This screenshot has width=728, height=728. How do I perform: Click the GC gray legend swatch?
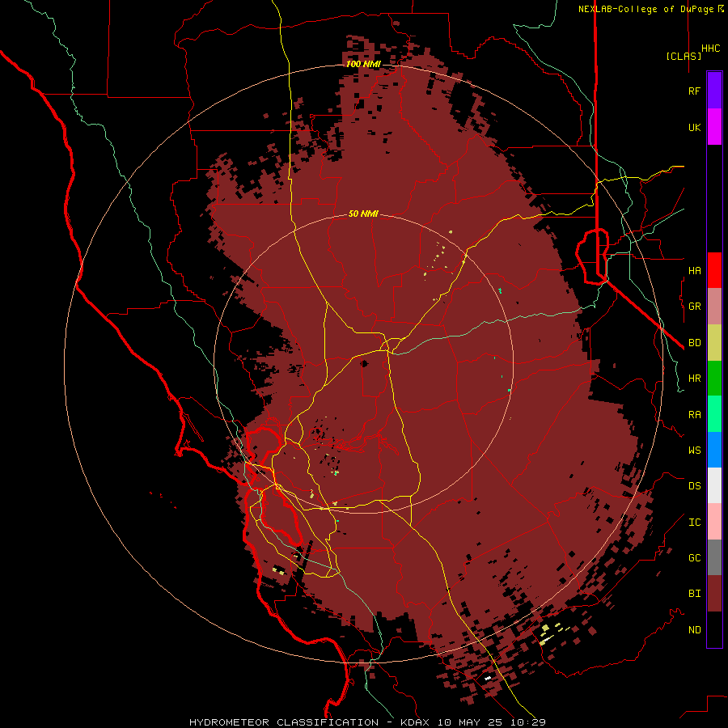(x=714, y=557)
